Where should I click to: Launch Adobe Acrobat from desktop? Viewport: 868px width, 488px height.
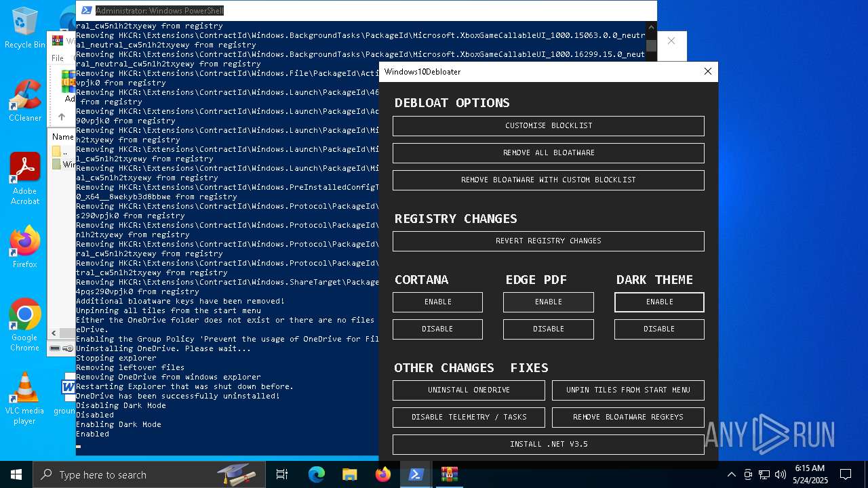point(24,179)
